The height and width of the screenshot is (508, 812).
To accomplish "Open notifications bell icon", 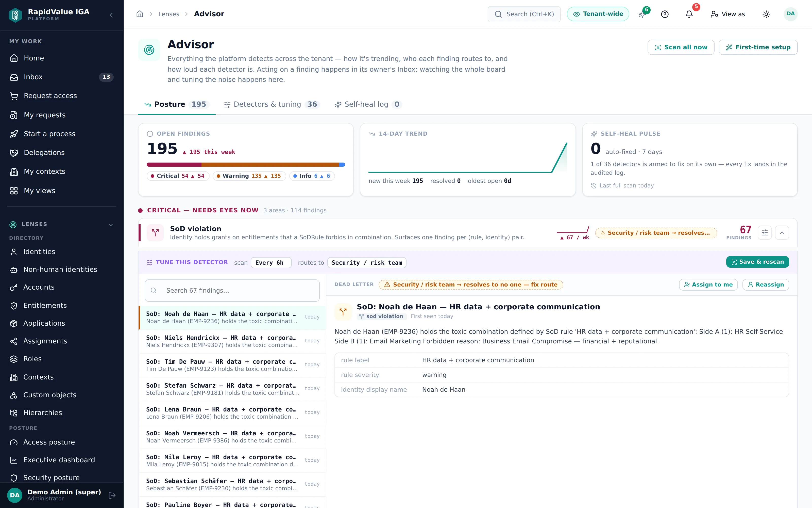I will point(689,14).
